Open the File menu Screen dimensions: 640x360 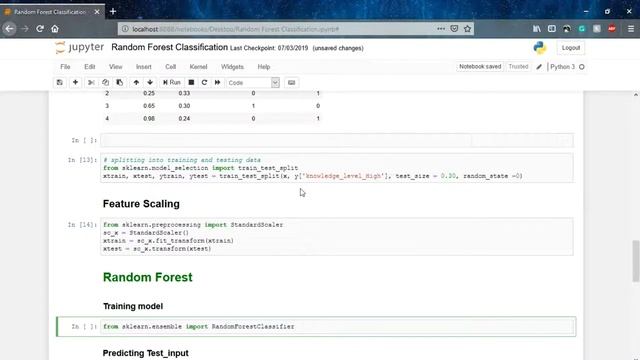(x=65, y=67)
